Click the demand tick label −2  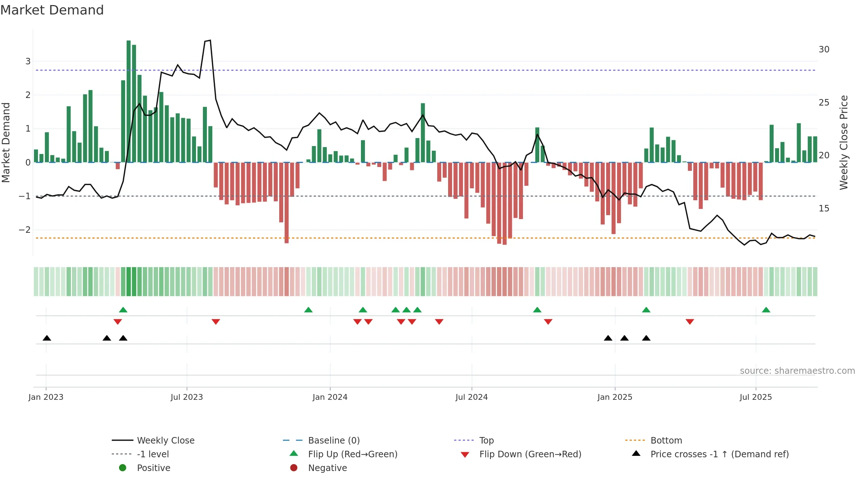25,230
